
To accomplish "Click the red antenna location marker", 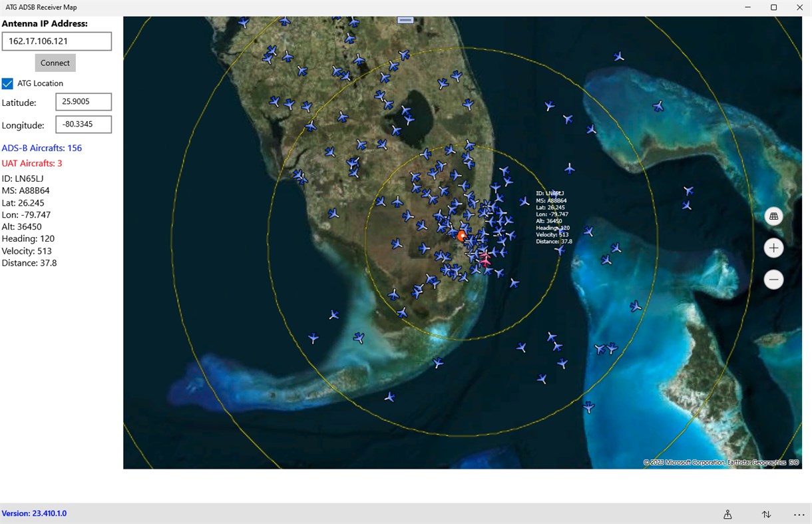I will [x=462, y=236].
